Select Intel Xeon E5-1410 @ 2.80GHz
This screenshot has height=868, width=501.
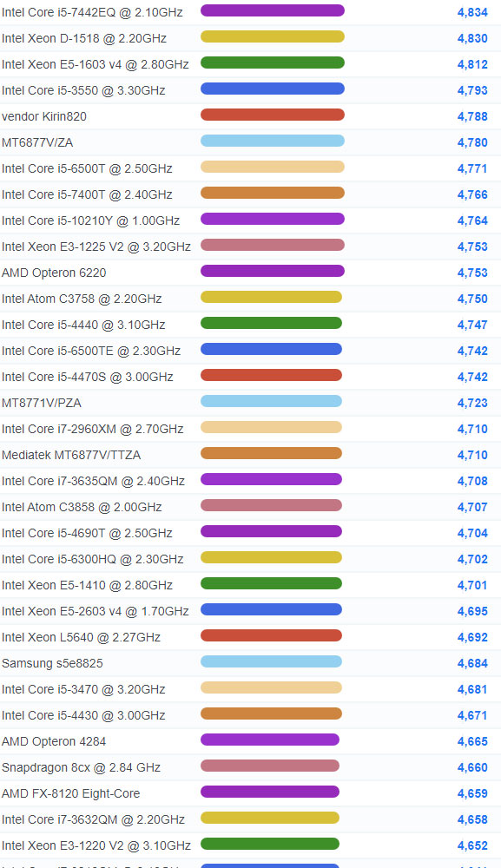tap(87, 584)
